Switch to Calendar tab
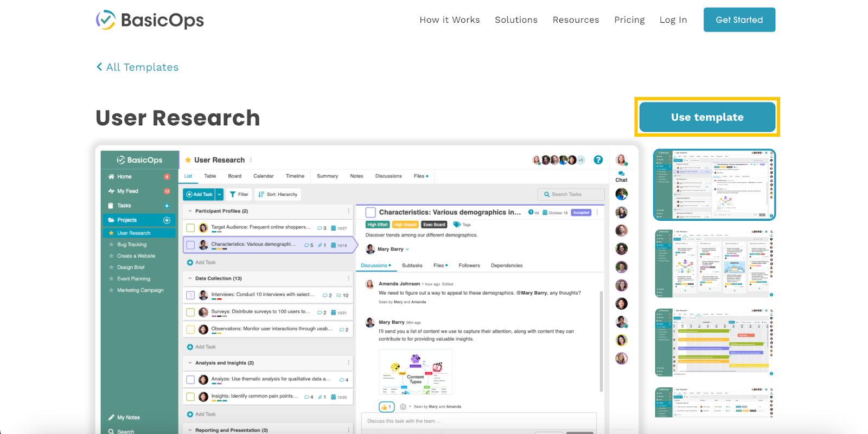Viewport: 868px width, 434px height. 264,176
